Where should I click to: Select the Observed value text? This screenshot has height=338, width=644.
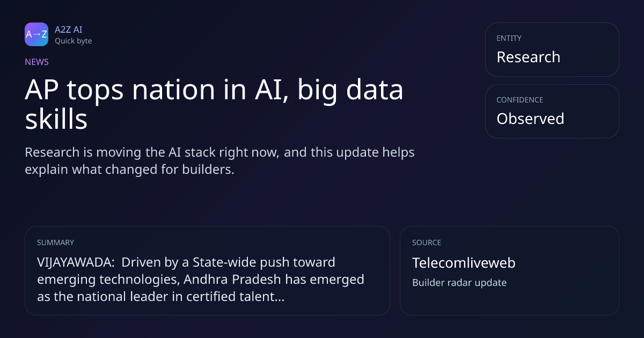coord(530,119)
